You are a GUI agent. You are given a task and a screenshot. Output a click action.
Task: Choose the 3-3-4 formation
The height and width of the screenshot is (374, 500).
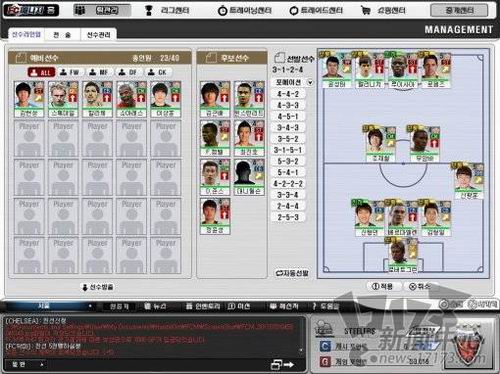288,195
